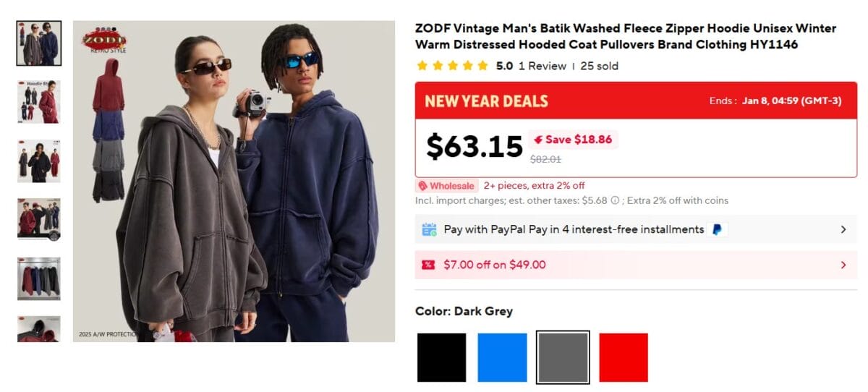The height and width of the screenshot is (392, 868).
Task: Expand the $7.00 off coupon chevron
Action: tap(843, 265)
